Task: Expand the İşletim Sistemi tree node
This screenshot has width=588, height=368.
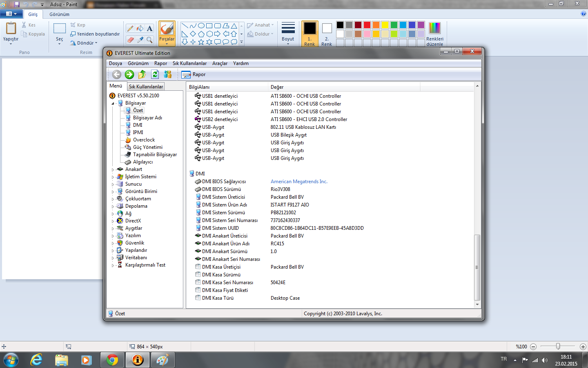Action: coord(113,177)
